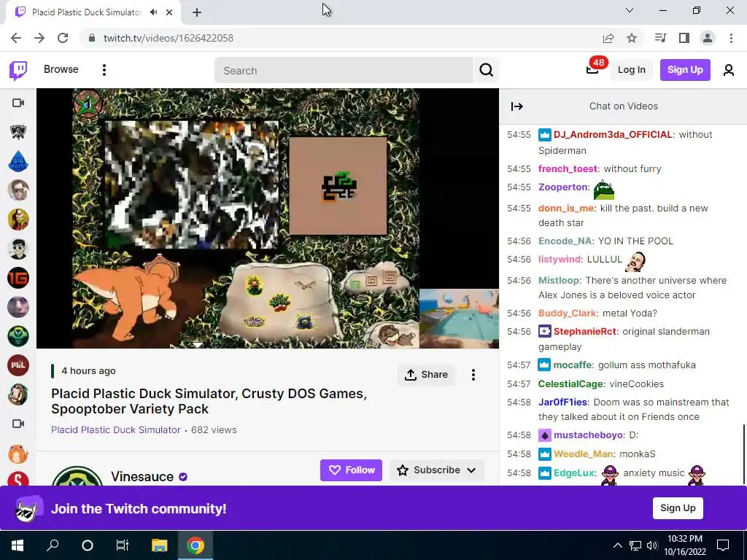The height and width of the screenshot is (560, 747).
Task: Open Chrome media controls icon
Action: click(660, 38)
